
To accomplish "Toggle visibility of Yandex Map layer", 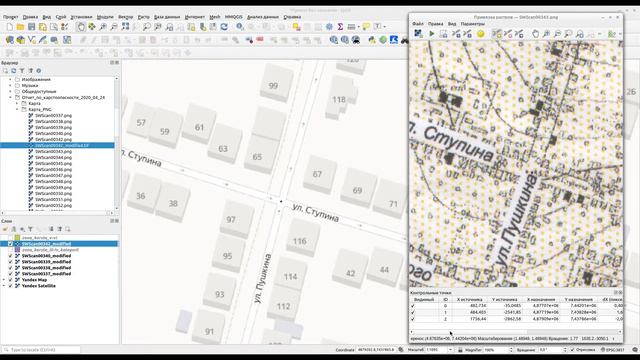I will [11, 280].
